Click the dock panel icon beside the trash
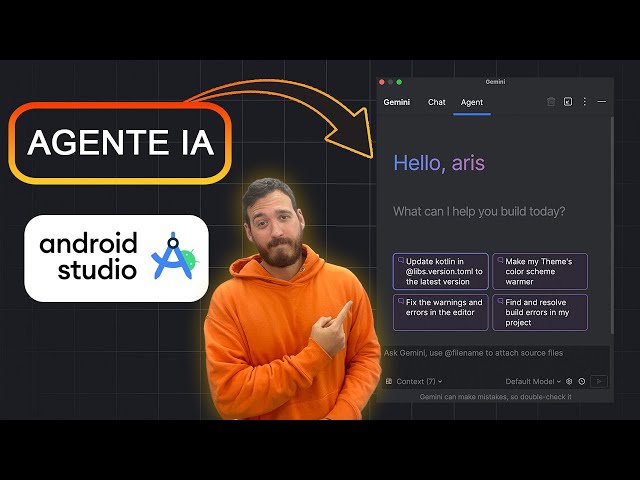The width and height of the screenshot is (640, 480). click(568, 102)
